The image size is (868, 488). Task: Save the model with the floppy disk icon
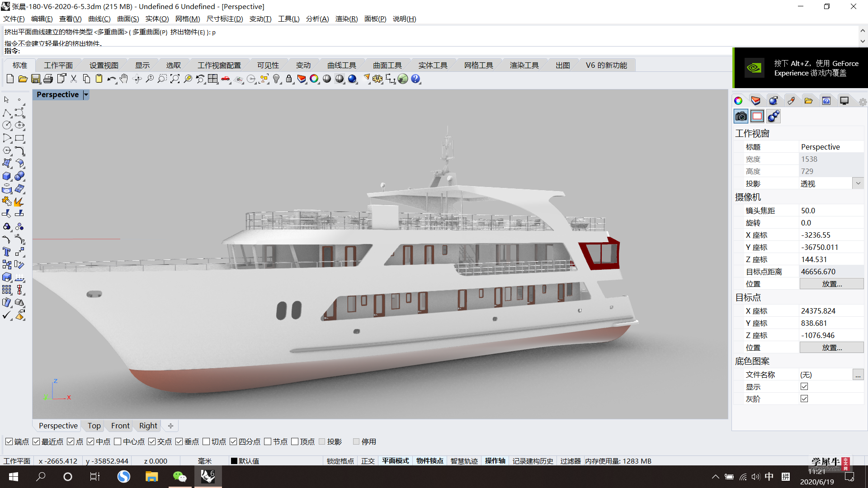(36, 79)
